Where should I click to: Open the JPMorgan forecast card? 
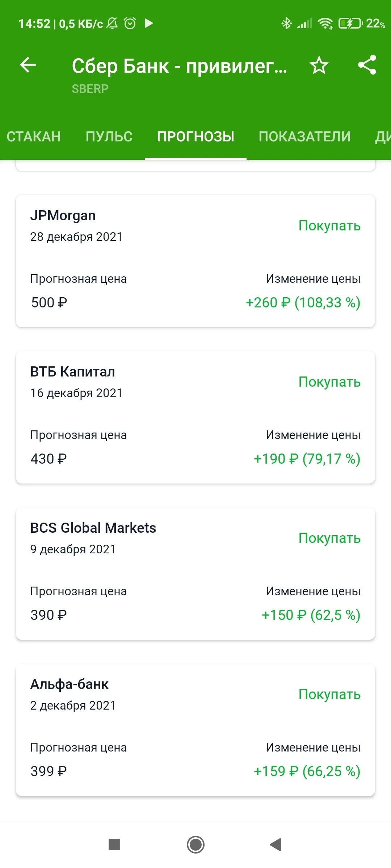[x=195, y=261]
